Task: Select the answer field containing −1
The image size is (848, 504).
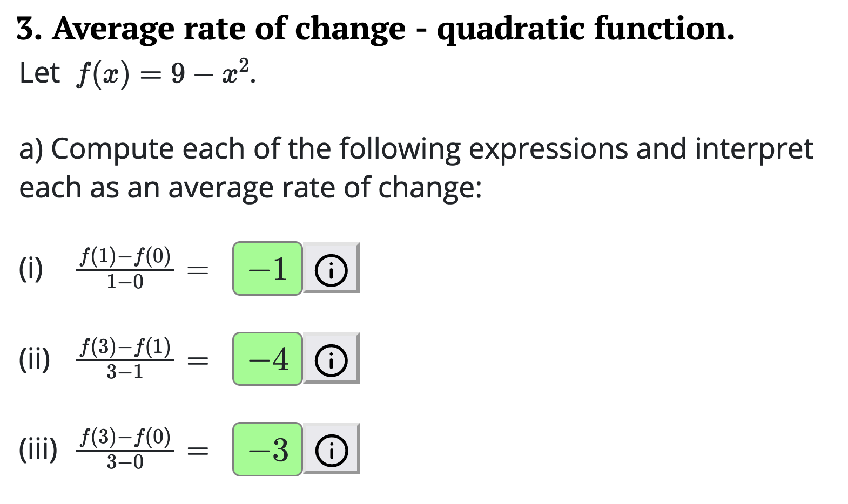Action: 267,268
